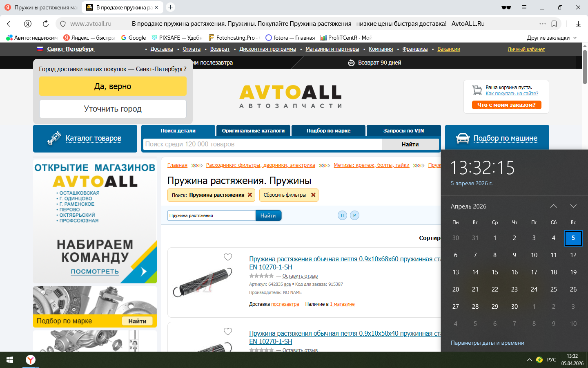Open the three-dots page actions in address bar
The height and width of the screenshot is (368, 588).
click(543, 24)
